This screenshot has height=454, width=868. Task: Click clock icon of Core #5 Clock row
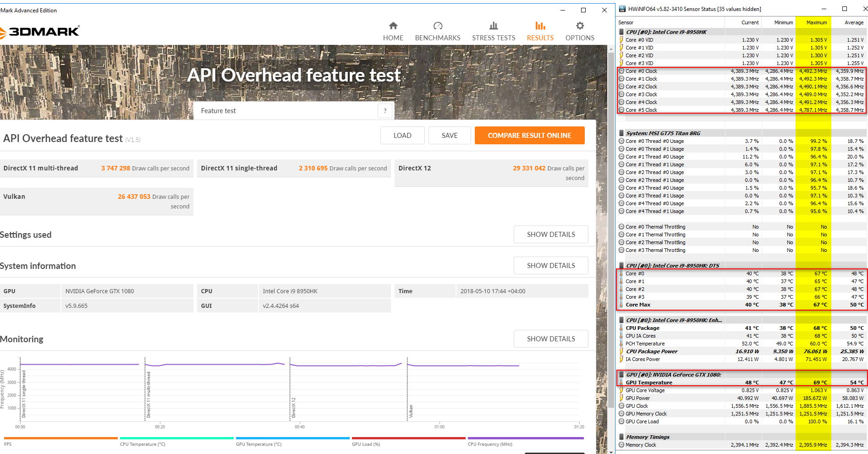point(621,110)
